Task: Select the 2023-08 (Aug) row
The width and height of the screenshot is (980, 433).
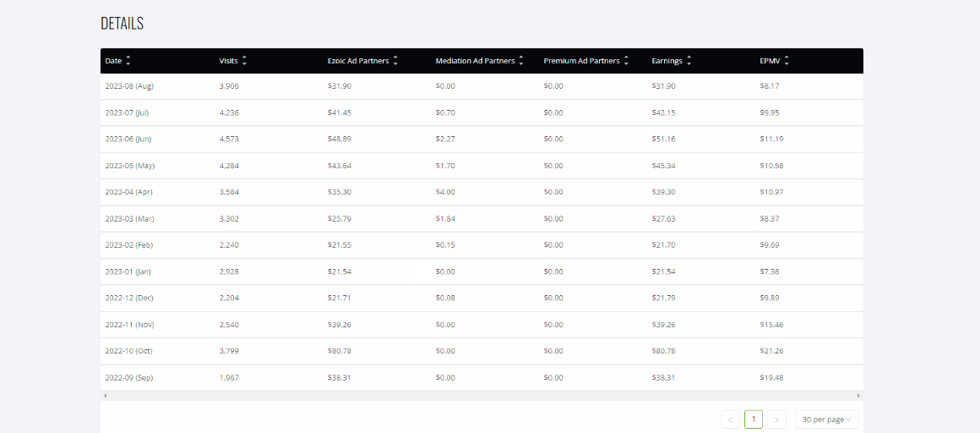Action: point(482,86)
